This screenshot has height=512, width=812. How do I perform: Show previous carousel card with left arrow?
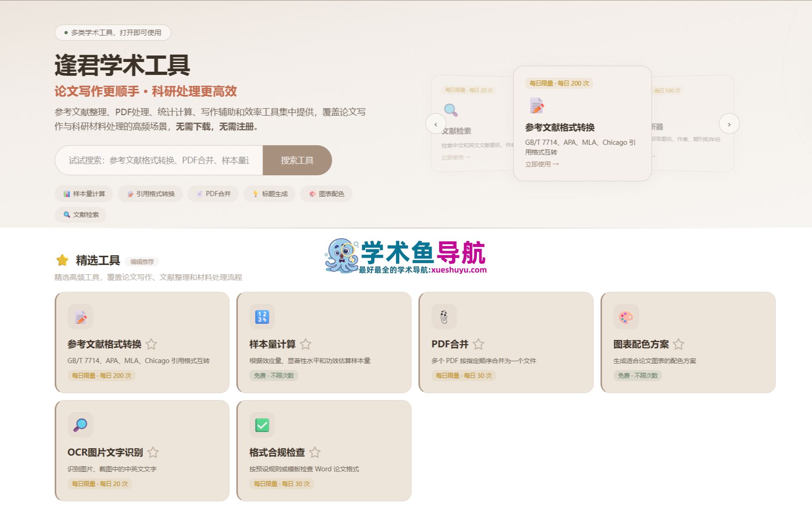[x=436, y=124]
